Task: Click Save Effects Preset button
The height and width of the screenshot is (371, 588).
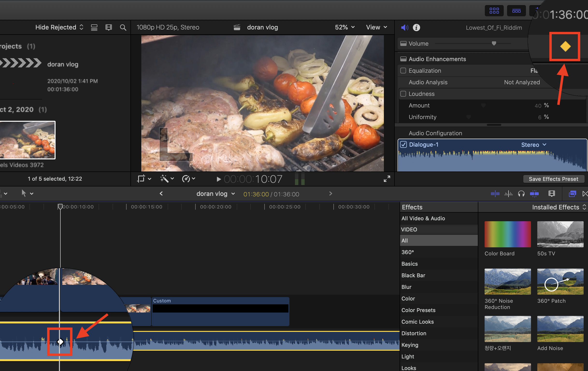Action: click(553, 179)
